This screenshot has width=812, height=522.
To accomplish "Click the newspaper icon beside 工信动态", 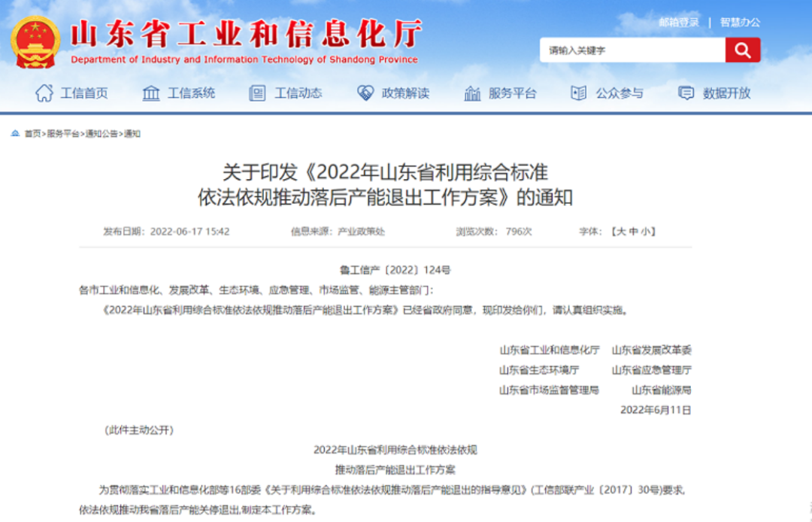I will point(257,93).
